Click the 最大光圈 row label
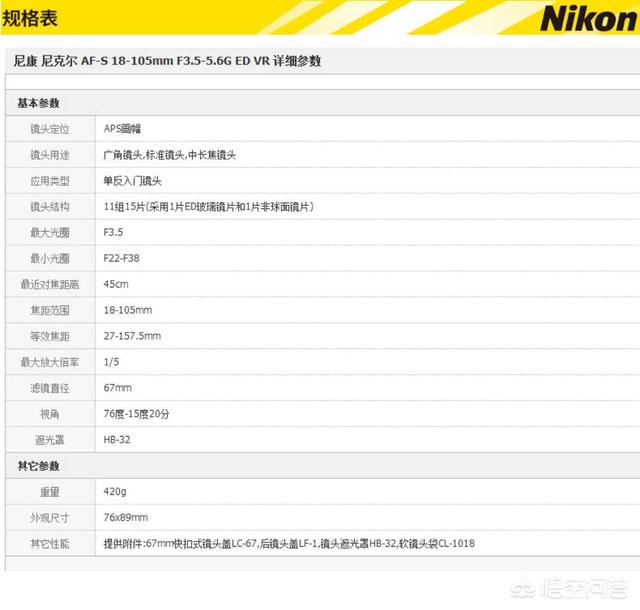 tap(50, 233)
